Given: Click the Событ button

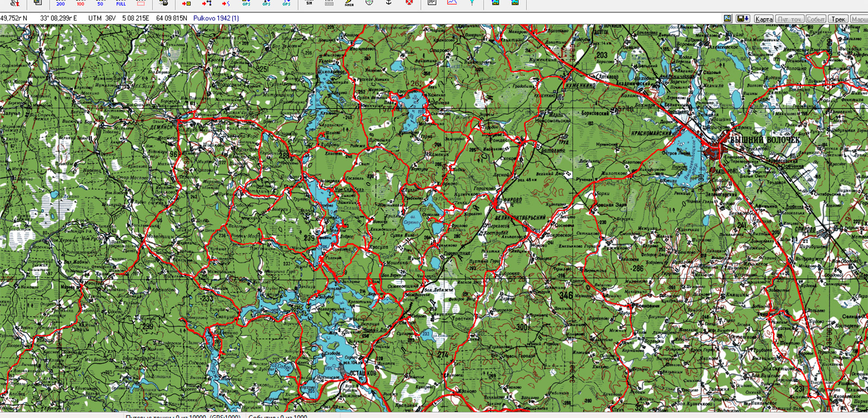Looking at the screenshot, I should 815,19.
